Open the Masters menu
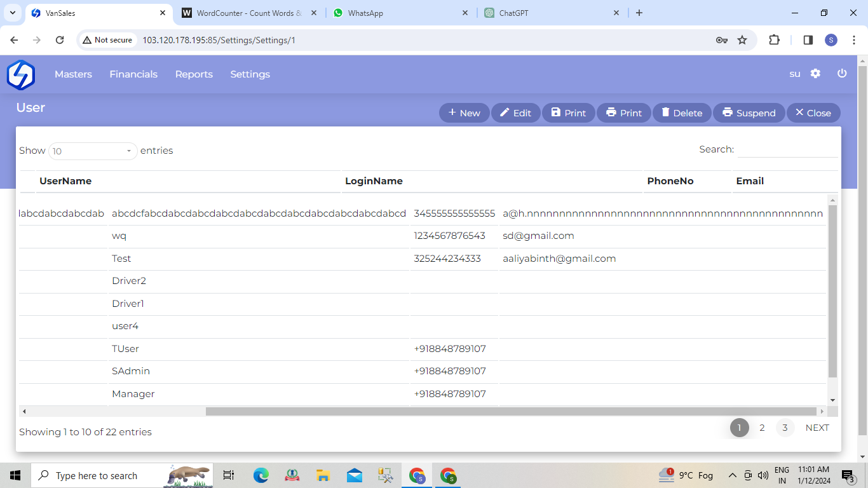Viewport: 868px width, 488px height. pos(73,74)
